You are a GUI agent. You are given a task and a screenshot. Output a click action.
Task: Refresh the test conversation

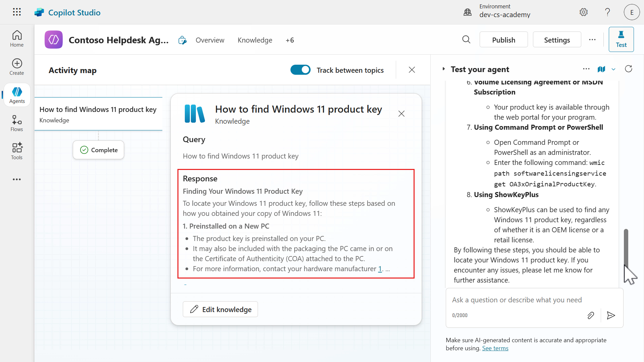click(x=629, y=69)
